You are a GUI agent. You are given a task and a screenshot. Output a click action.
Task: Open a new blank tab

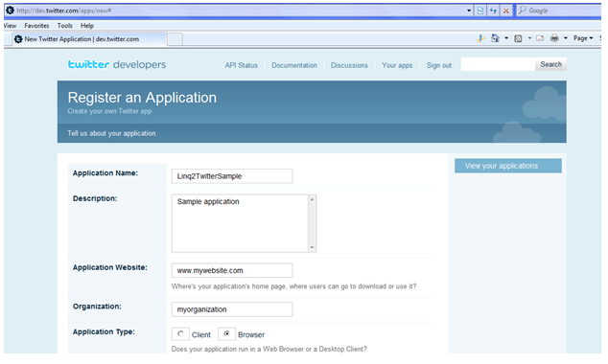click(175, 39)
